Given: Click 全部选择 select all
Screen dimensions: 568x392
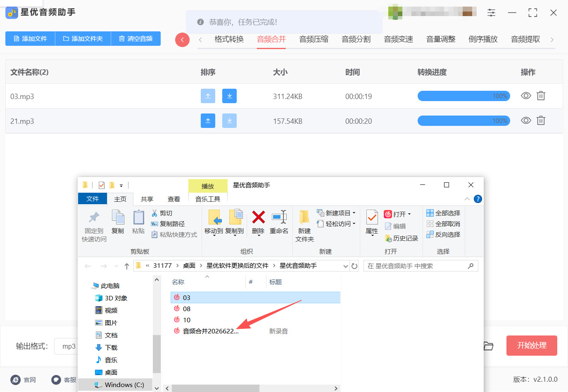Looking at the screenshot, I should (x=443, y=213).
